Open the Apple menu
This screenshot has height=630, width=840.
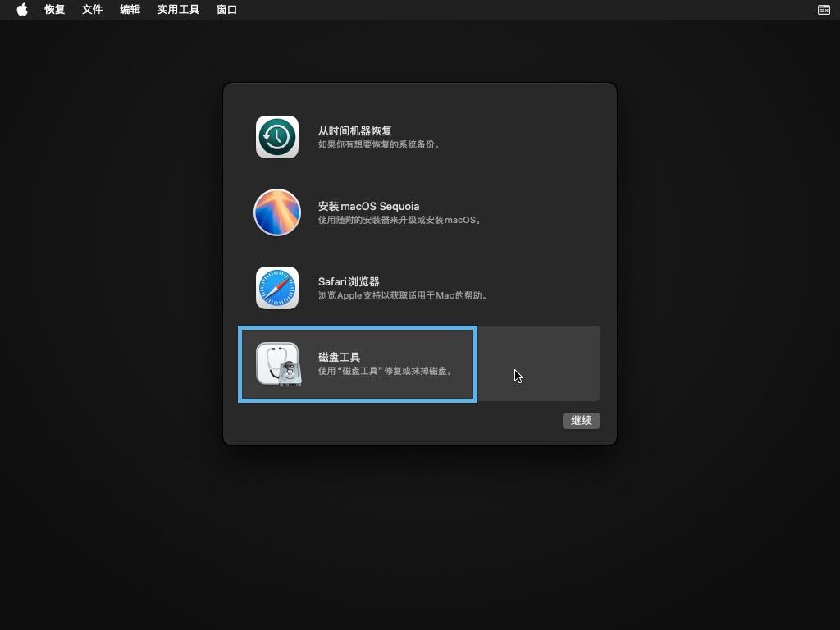(x=22, y=10)
